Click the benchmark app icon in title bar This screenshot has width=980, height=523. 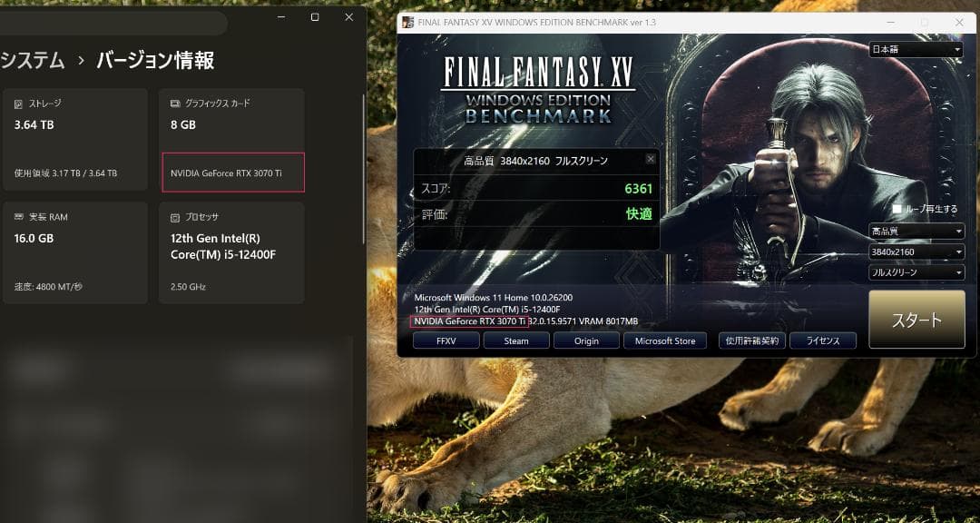(407, 23)
